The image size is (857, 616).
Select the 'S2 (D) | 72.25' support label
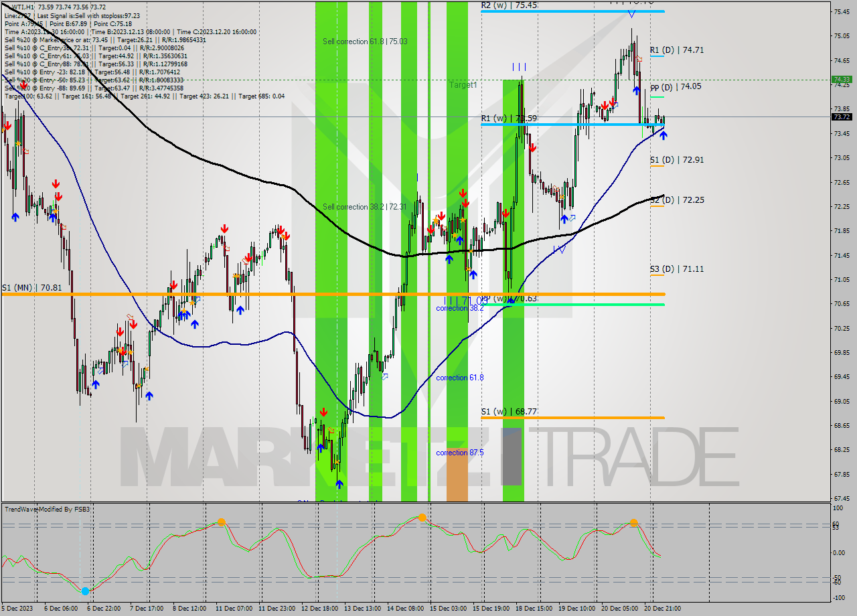click(676, 200)
